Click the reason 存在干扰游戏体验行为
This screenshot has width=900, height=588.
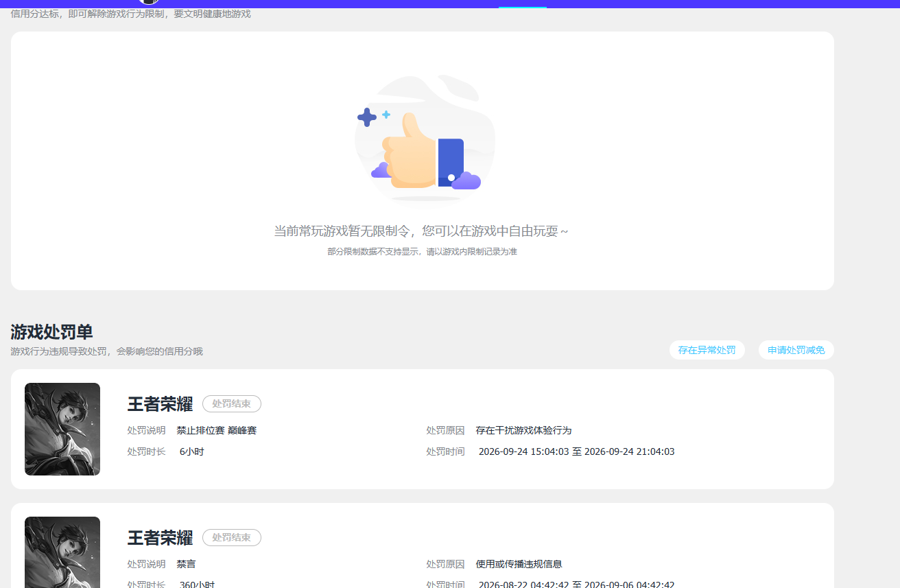coord(523,430)
